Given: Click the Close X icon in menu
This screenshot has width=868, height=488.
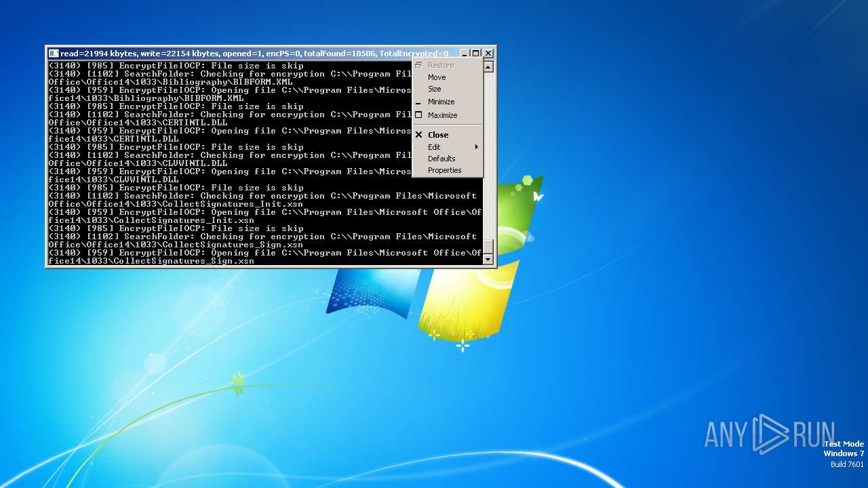Looking at the screenshot, I should (x=419, y=135).
